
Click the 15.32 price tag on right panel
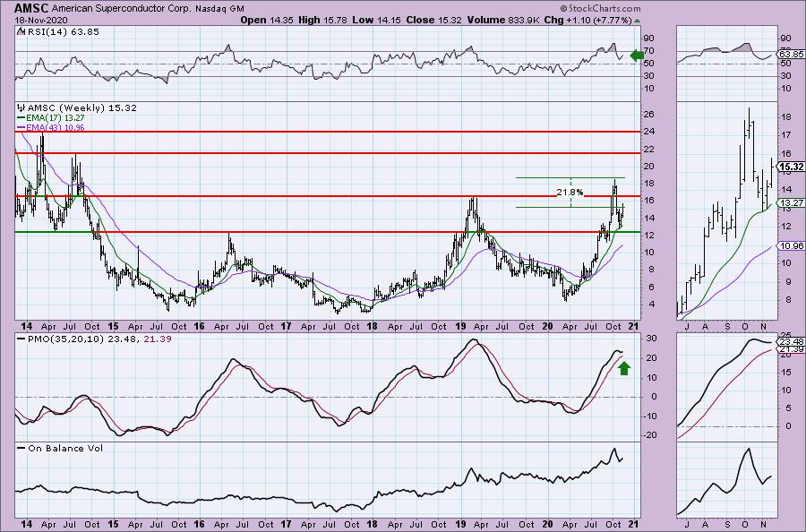point(791,167)
